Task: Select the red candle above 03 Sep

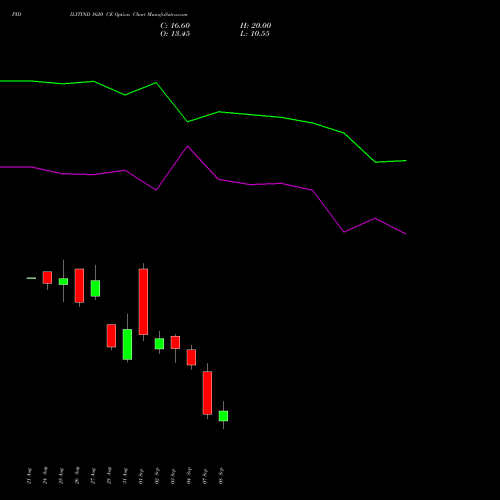Action: tap(175, 342)
